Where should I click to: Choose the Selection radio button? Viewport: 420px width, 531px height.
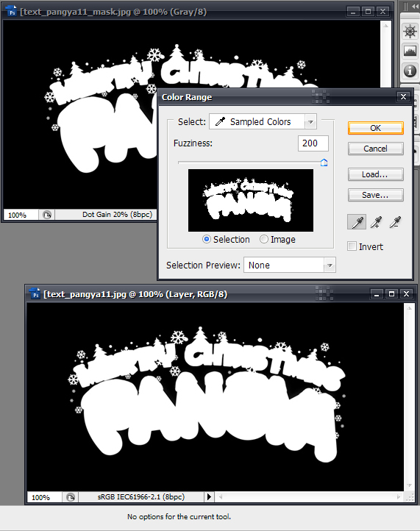[206, 239]
